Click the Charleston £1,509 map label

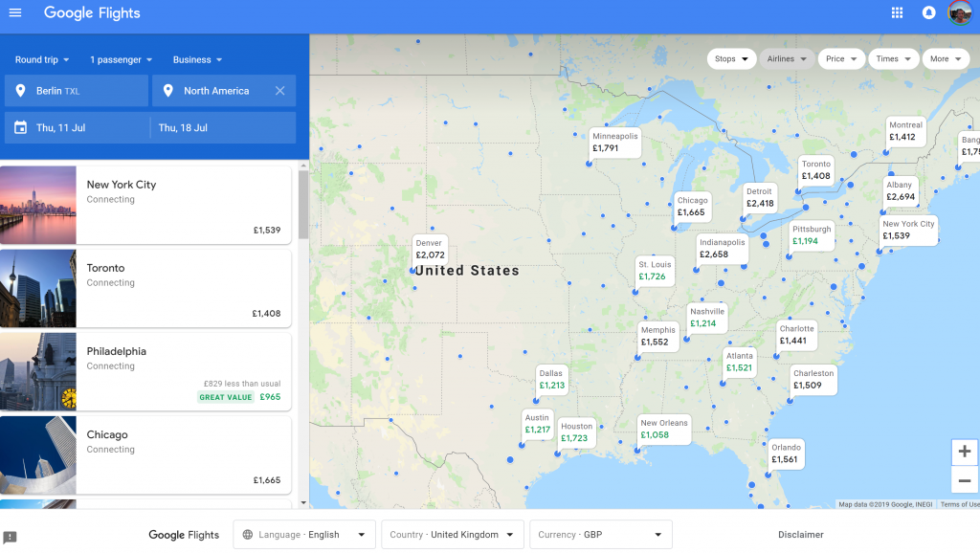[x=813, y=379]
